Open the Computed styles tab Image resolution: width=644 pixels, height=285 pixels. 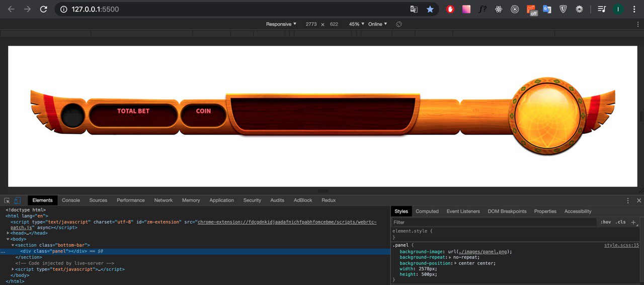(427, 211)
